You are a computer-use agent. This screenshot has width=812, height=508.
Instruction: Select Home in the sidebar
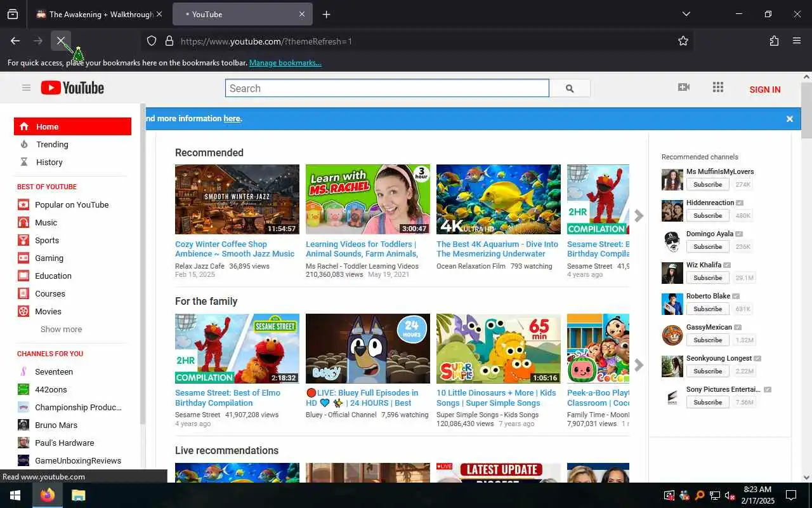point(72,126)
